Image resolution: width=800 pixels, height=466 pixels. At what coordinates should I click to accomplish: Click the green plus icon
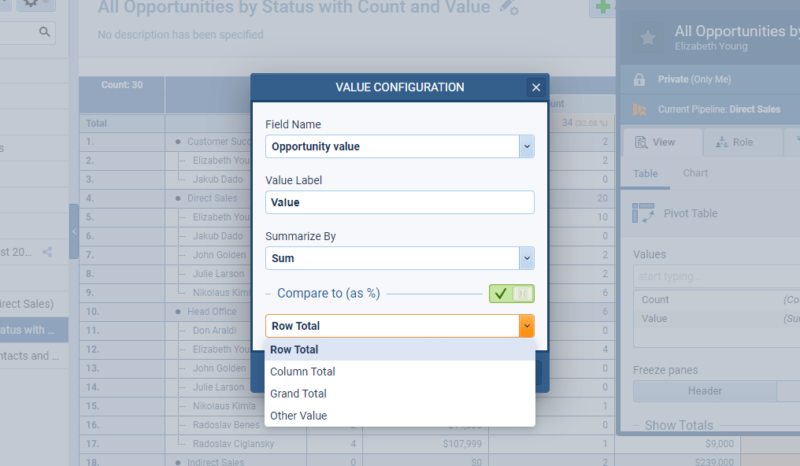pos(603,7)
